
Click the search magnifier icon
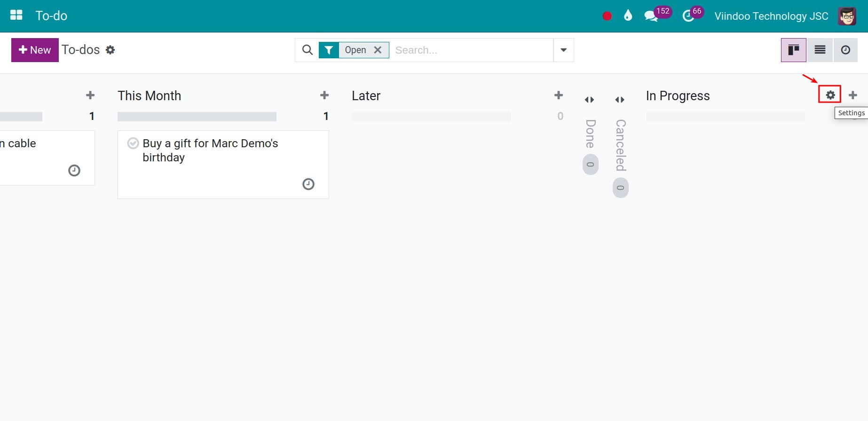(307, 50)
